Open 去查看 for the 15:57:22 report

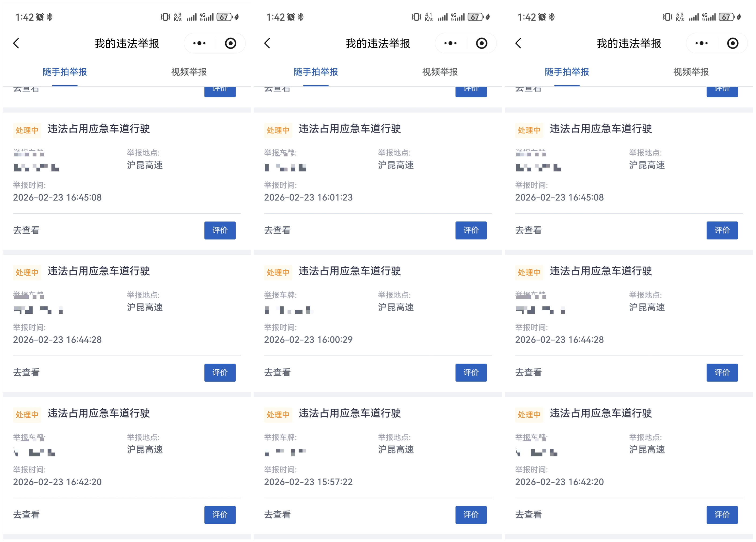pyautogui.click(x=277, y=514)
